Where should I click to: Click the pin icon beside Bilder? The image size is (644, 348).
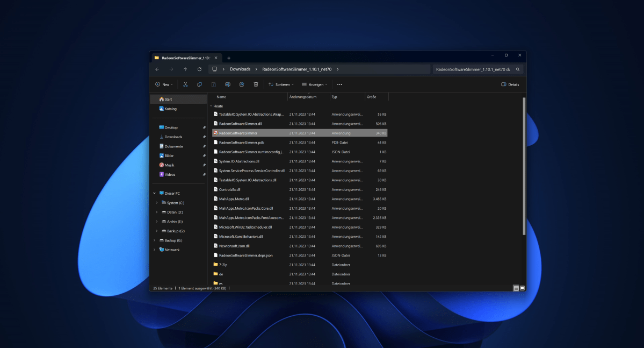(x=204, y=156)
